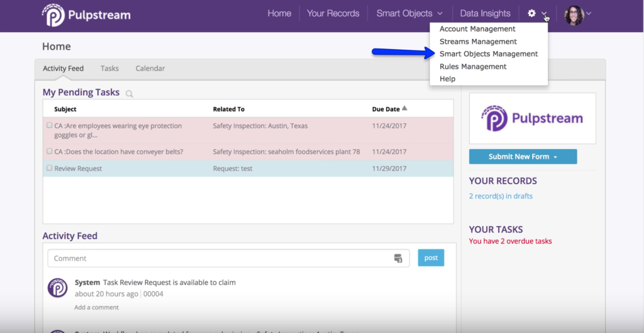Tick the conveyer belts task checkbox
Screen dimensions: 644x333
click(x=50, y=151)
